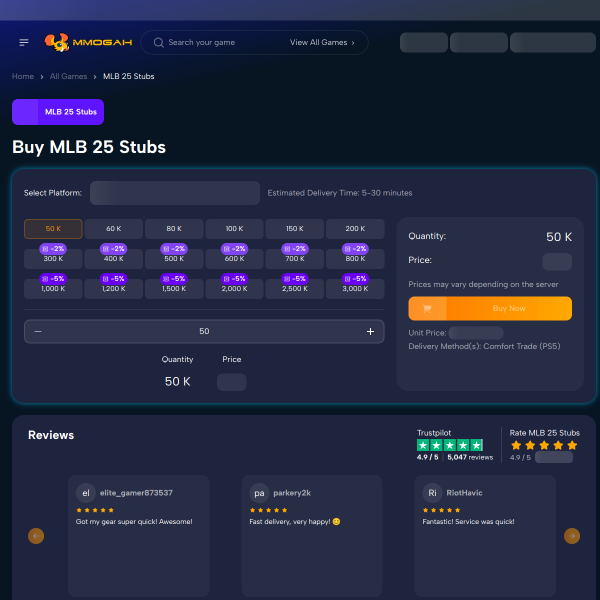The width and height of the screenshot is (600, 600).
Task: Select the 300 K amount option
Action: 53,259
